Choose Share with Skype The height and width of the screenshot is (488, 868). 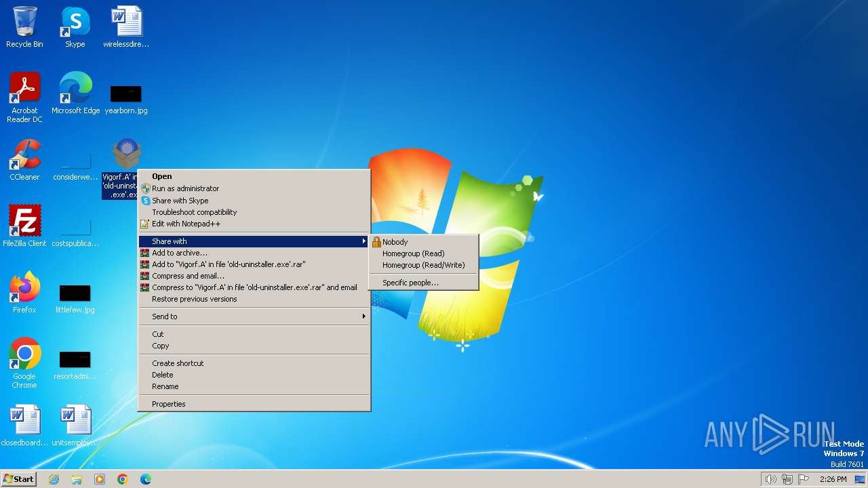(254, 201)
